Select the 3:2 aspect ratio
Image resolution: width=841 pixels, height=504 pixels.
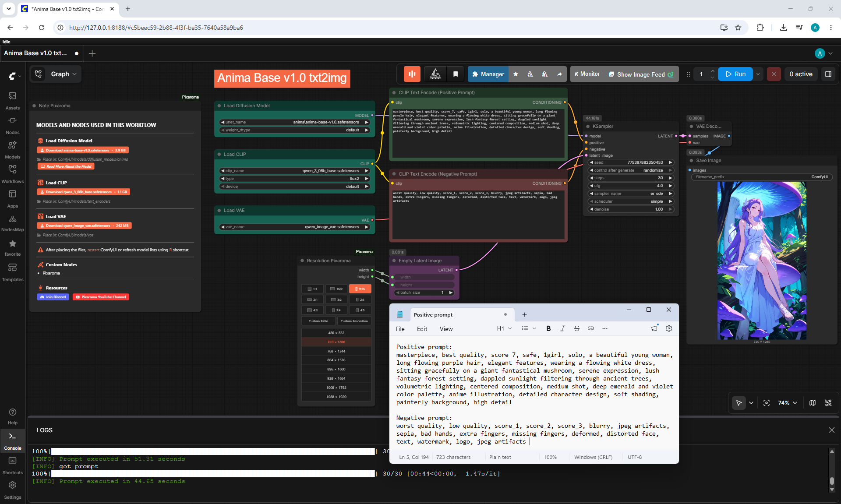click(336, 300)
